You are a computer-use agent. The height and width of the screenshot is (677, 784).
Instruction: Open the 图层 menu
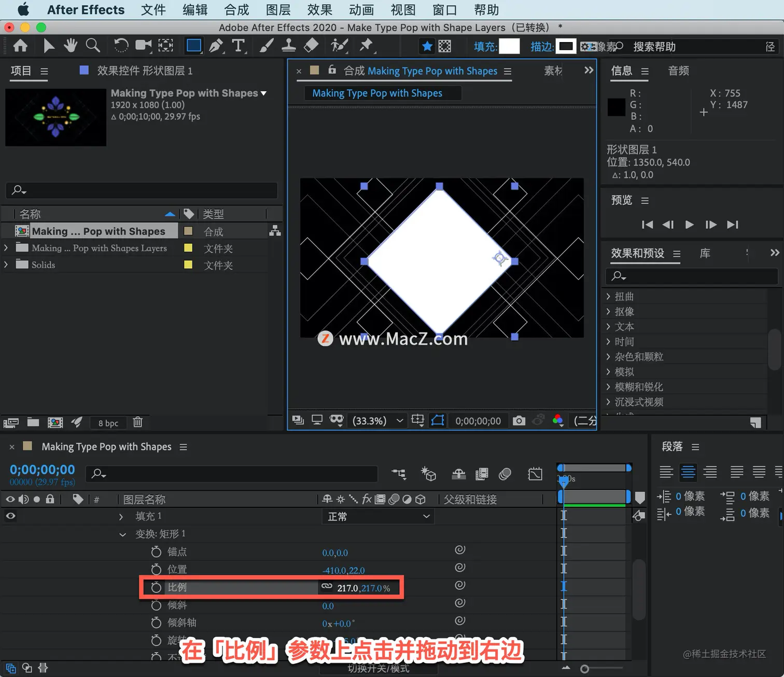click(x=278, y=10)
